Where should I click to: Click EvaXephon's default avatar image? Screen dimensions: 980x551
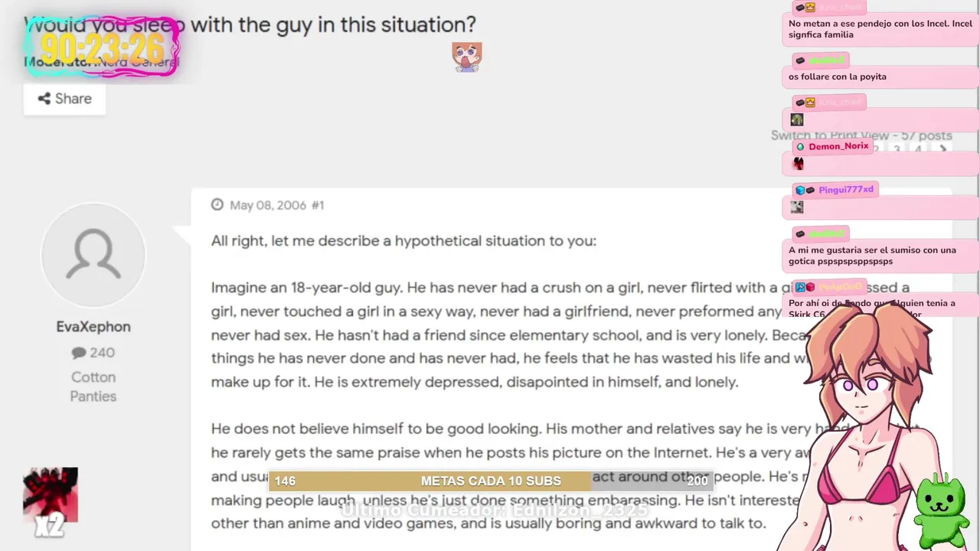[x=93, y=256]
